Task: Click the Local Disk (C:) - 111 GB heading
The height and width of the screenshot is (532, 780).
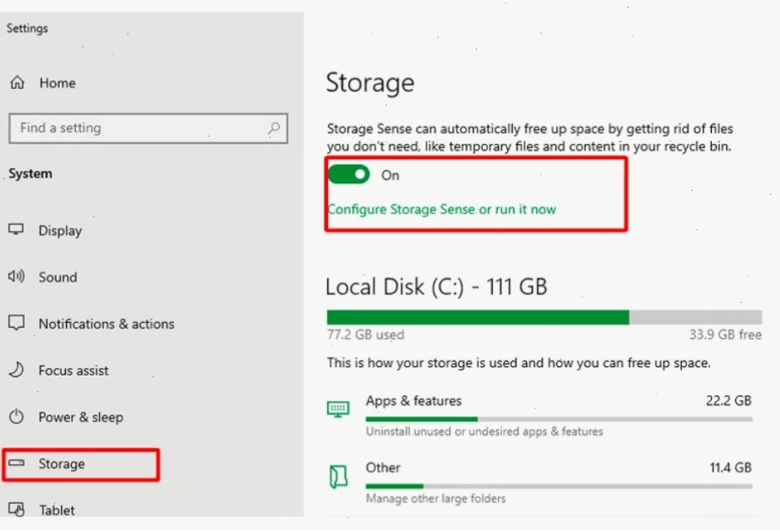Action: pos(437,287)
